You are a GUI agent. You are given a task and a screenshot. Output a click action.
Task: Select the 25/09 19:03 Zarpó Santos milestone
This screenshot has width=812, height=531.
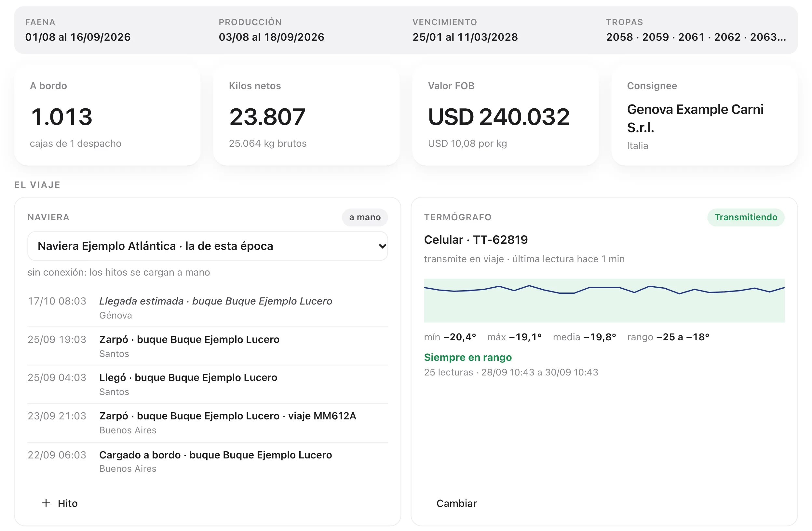pyautogui.click(x=208, y=346)
